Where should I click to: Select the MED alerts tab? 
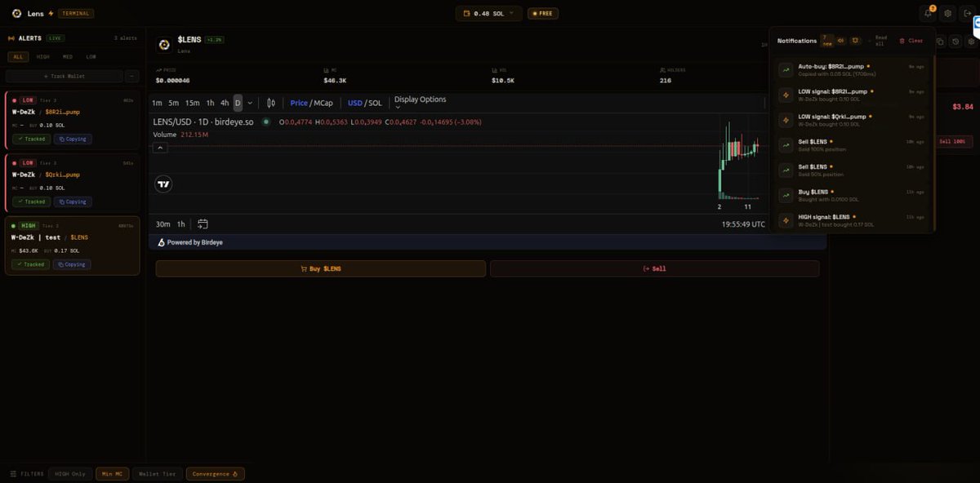coord(67,57)
